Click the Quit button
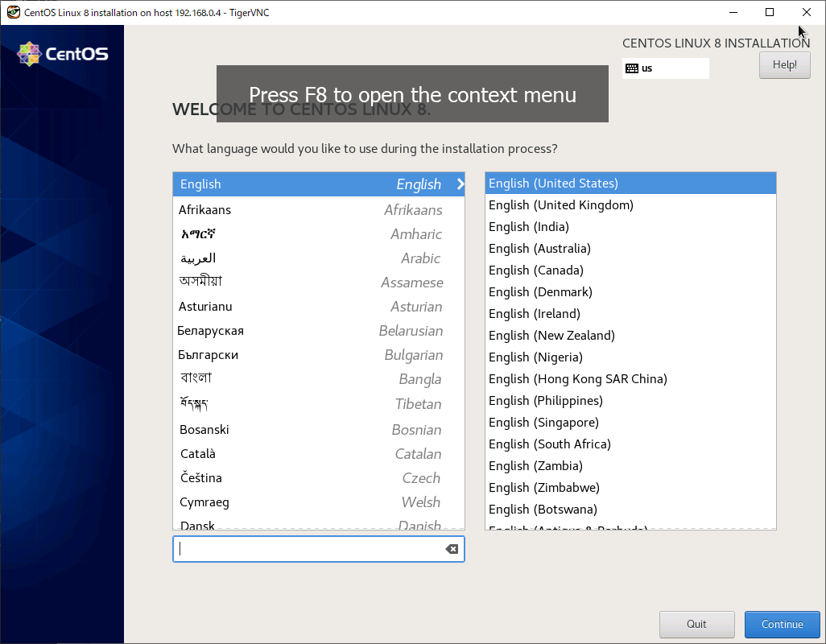Image resolution: width=826 pixels, height=644 pixels. click(x=696, y=624)
